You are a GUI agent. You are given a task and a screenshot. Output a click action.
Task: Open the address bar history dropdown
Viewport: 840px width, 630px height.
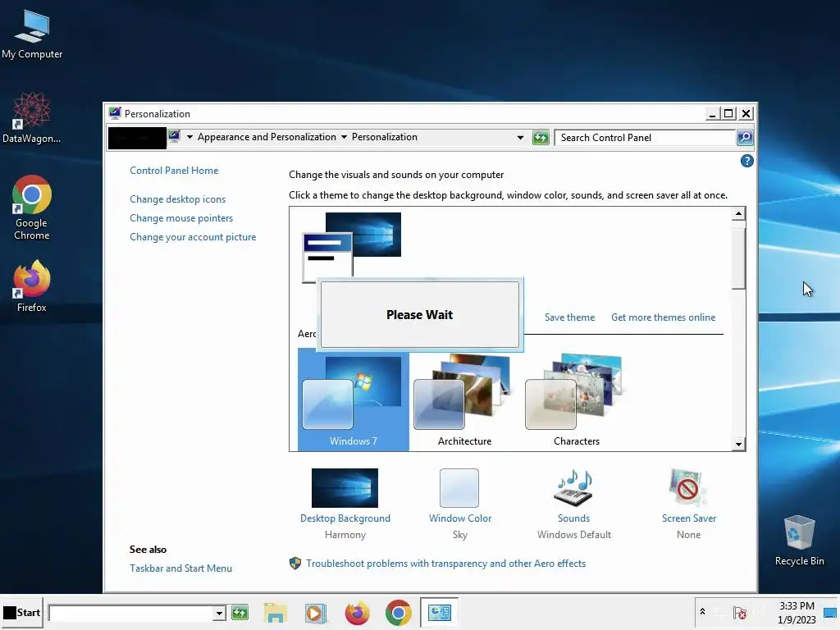[x=519, y=138]
